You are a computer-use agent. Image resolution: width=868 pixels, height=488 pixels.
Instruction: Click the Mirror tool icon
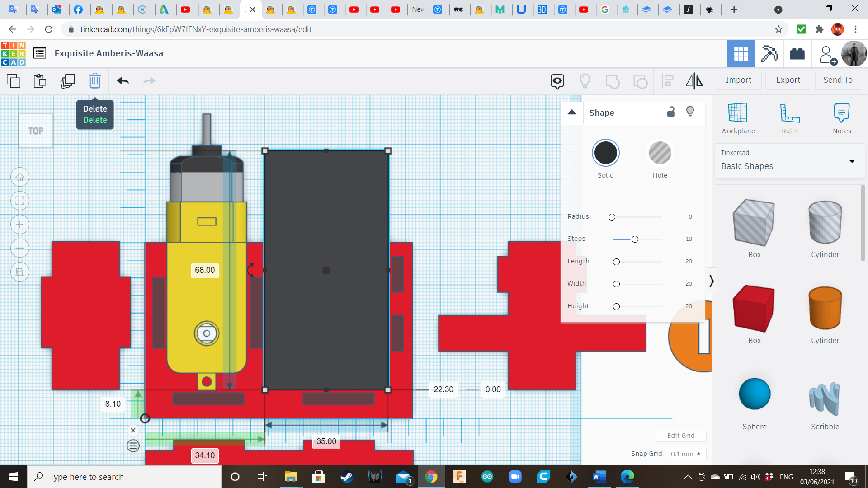coord(694,81)
